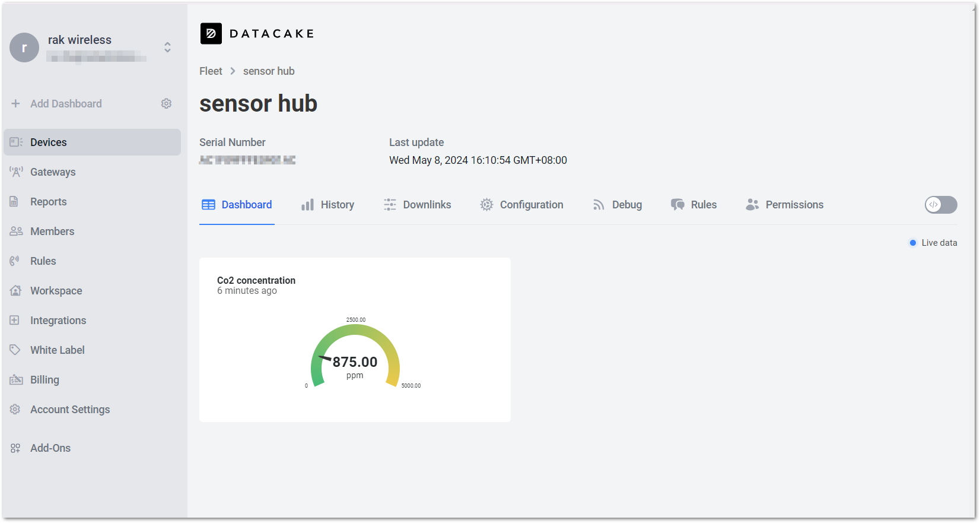Toggle the dashboard edit mode switch
The height and width of the screenshot is (523, 980).
pos(941,205)
